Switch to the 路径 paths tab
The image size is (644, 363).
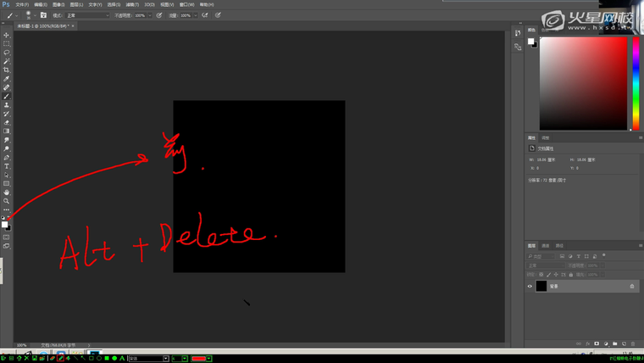pyautogui.click(x=559, y=245)
